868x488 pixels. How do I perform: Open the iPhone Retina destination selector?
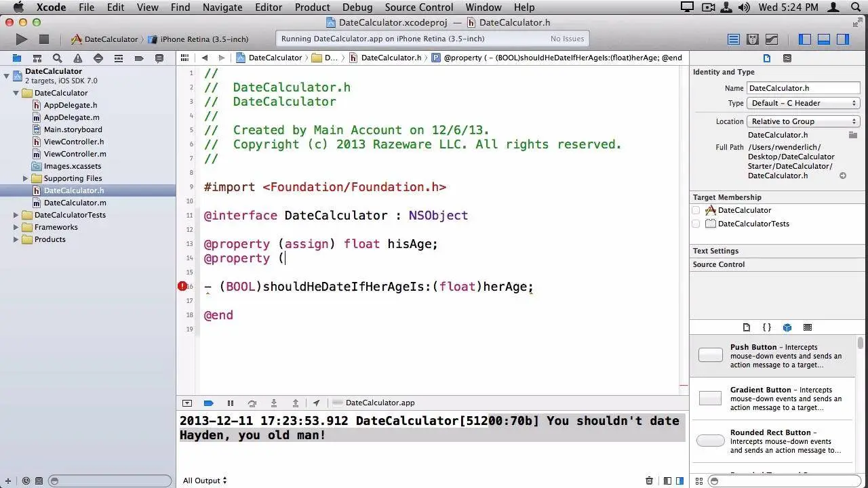point(198,39)
